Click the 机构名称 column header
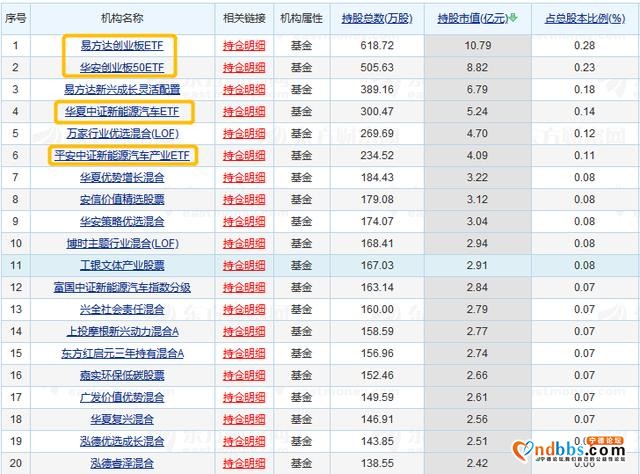The height and width of the screenshot is (474, 640). click(122, 18)
